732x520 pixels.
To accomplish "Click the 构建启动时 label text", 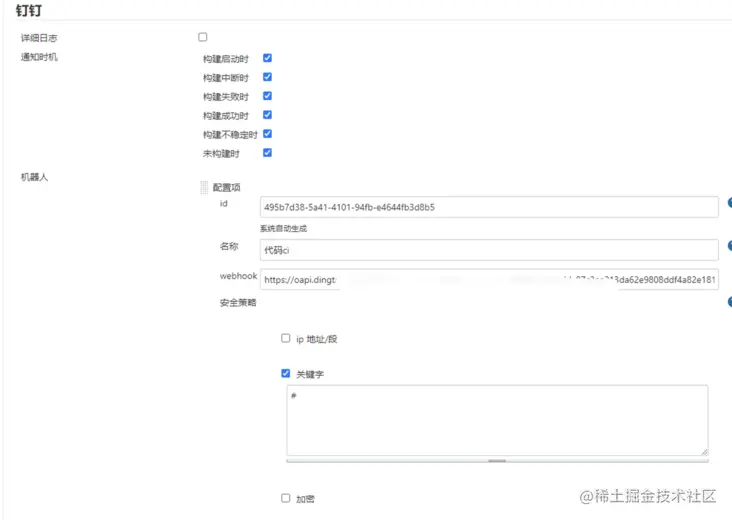I will (225, 59).
